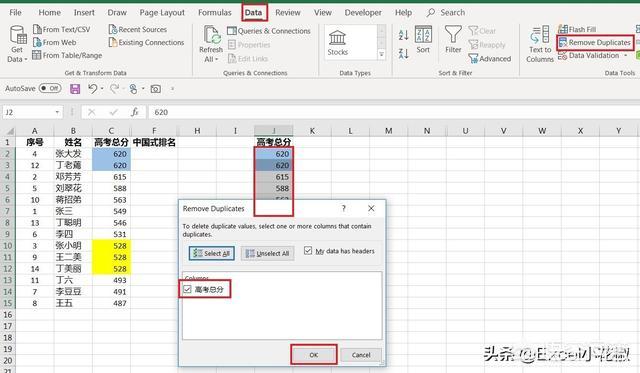640x373 pixels.
Task: Uncheck the 高考总分 column checkbox
Action: click(x=187, y=289)
